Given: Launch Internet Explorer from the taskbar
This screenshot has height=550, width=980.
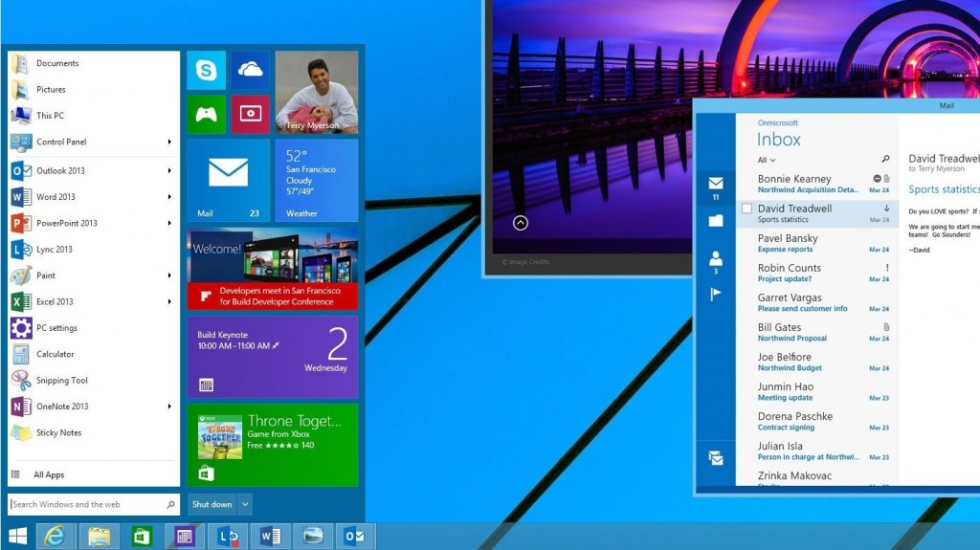Looking at the screenshot, I should (x=56, y=537).
